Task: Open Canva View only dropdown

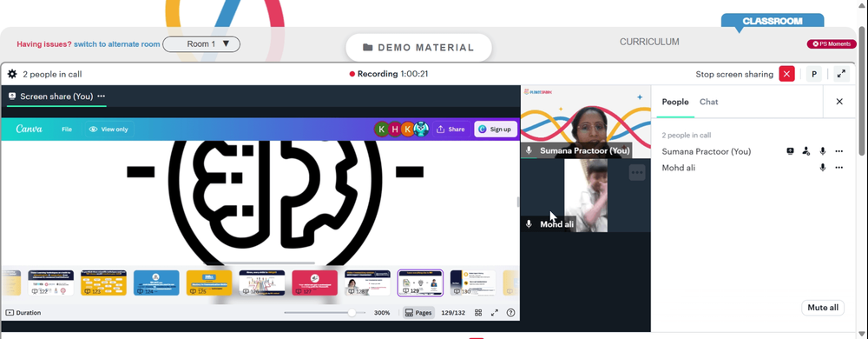Action: (x=108, y=129)
